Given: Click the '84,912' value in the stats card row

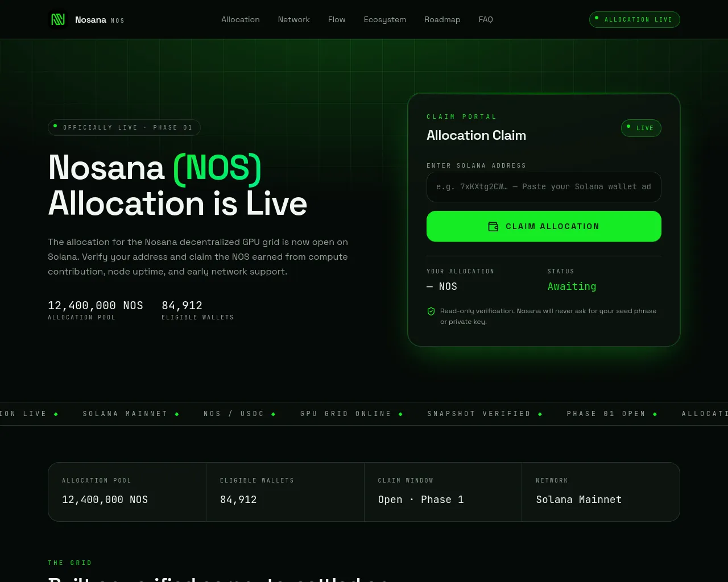Looking at the screenshot, I should [238, 500].
